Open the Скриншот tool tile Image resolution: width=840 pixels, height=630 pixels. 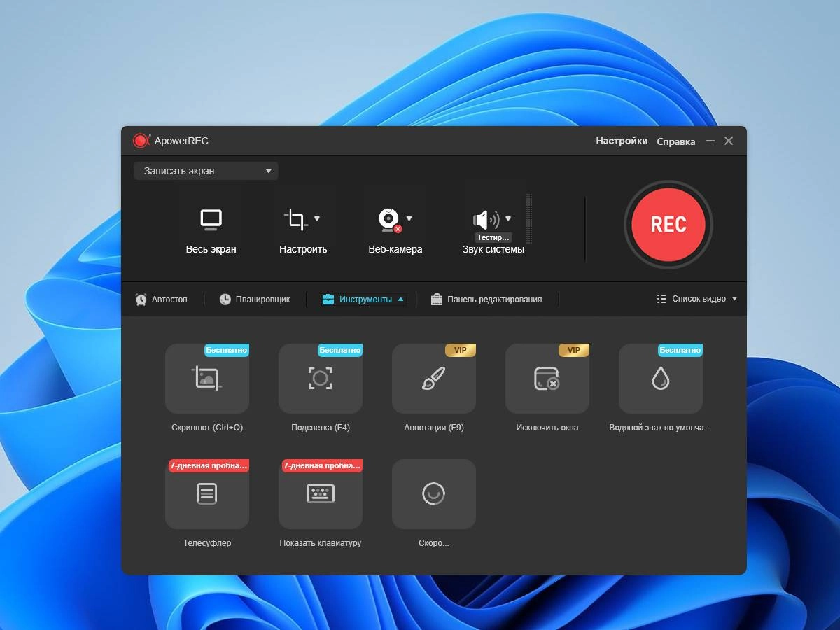[207, 379]
